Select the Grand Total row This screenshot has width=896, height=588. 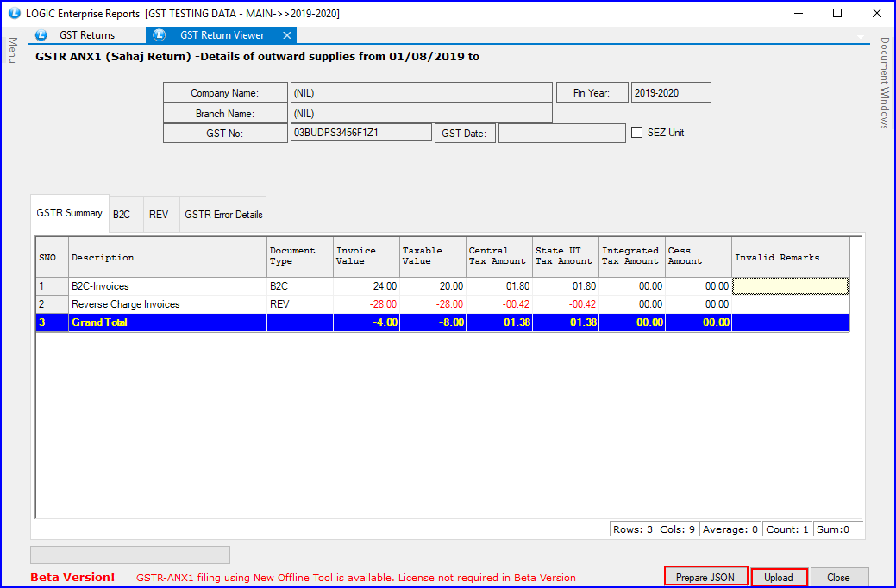(x=442, y=322)
